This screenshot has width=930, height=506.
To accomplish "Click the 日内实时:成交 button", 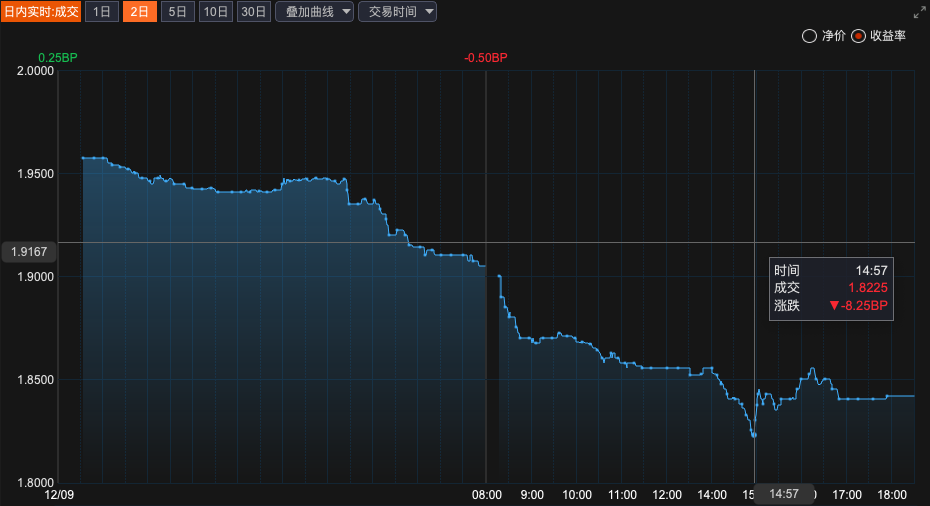I will click(x=40, y=12).
